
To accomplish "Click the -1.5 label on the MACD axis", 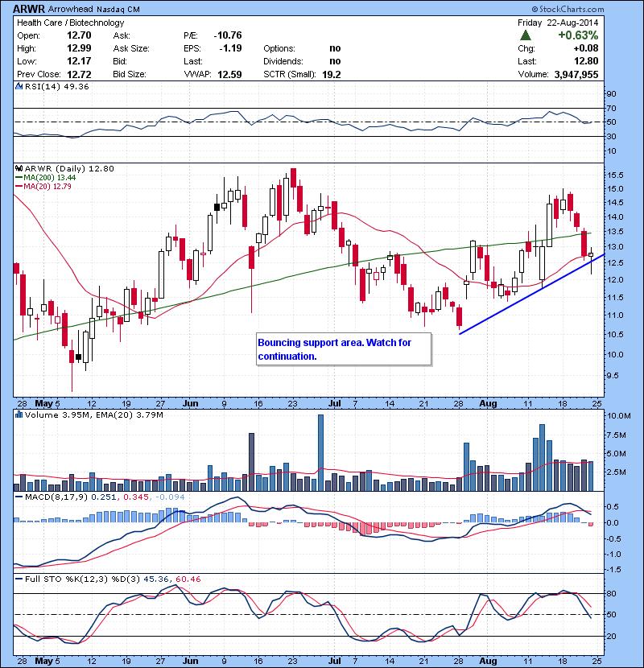I will (x=613, y=570).
